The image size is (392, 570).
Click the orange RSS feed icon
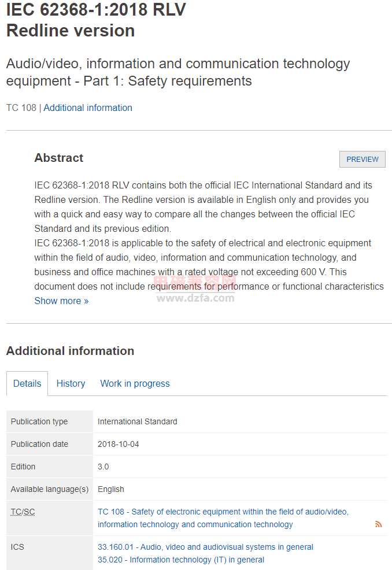coord(378,524)
